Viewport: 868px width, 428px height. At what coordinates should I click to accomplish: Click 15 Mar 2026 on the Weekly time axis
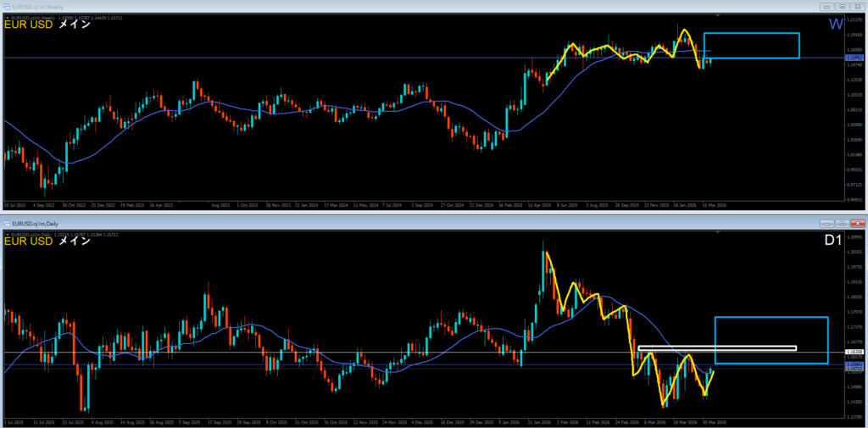pos(715,204)
